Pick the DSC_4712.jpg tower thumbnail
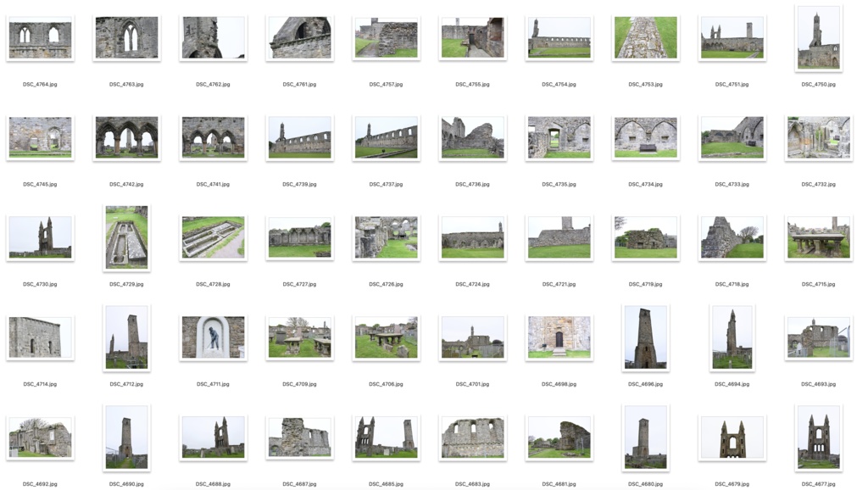This screenshot has height=490, width=868. (x=127, y=337)
